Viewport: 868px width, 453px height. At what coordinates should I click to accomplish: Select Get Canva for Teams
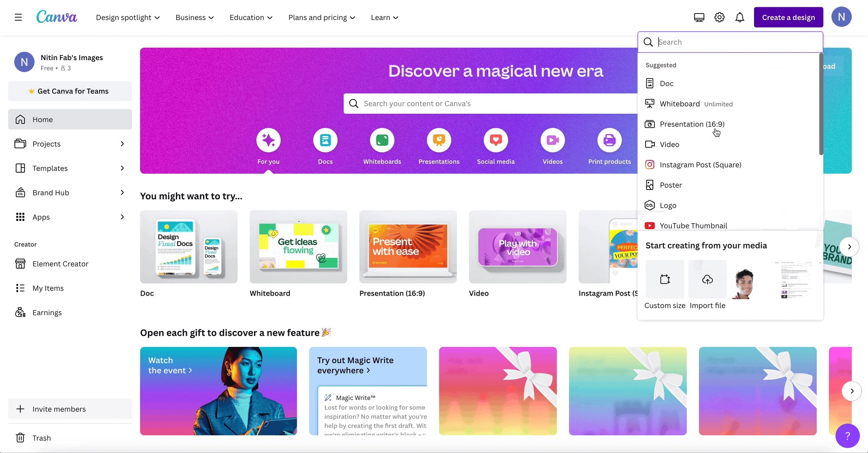point(70,91)
